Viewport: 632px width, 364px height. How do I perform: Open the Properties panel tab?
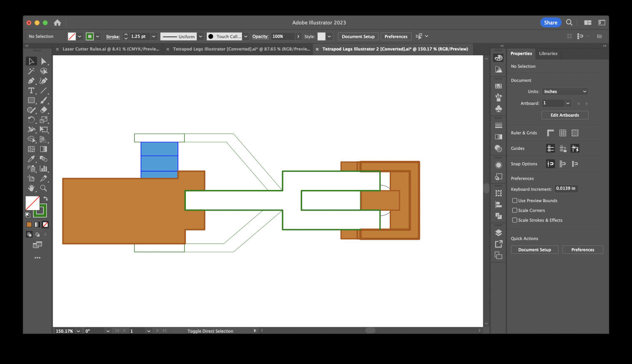coord(521,54)
